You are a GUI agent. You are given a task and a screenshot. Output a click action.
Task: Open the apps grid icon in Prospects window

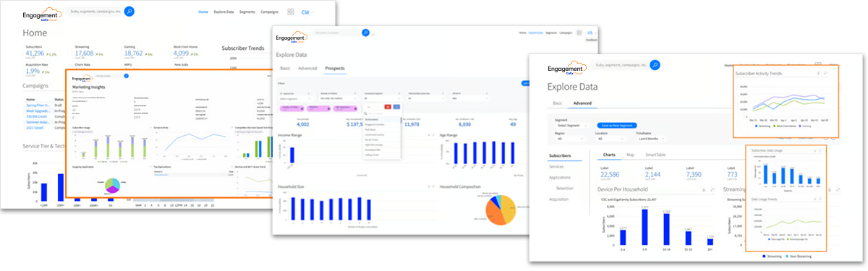[x=579, y=33]
